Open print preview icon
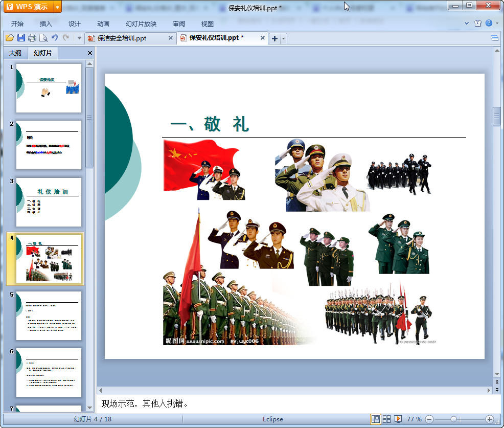This screenshot has height=428, width=504. pos(43,38)
